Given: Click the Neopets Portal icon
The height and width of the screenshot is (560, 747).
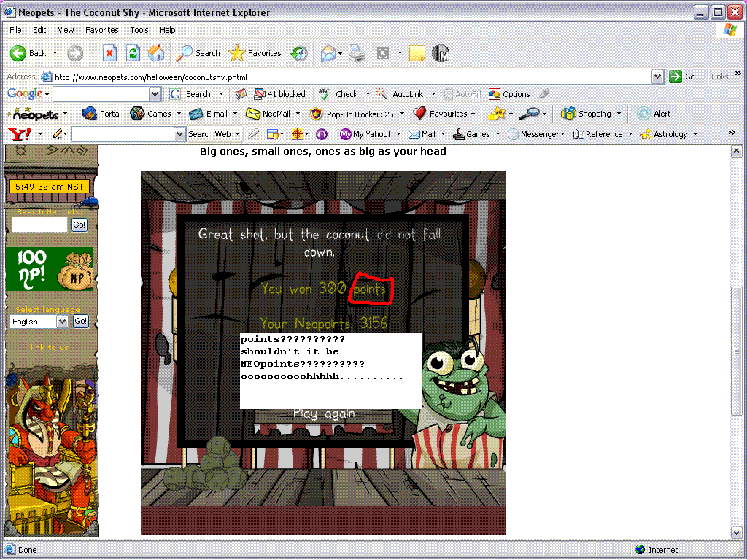Looking at the screenshot, I should point(89,114).
